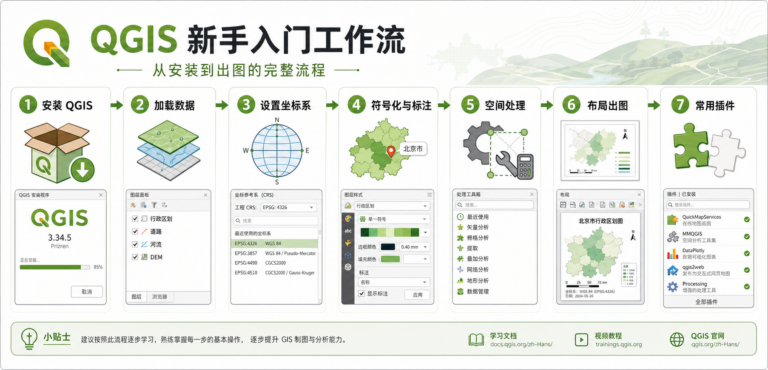Click the 数据管理 icon in toolbox

click(x=460, y=292)
